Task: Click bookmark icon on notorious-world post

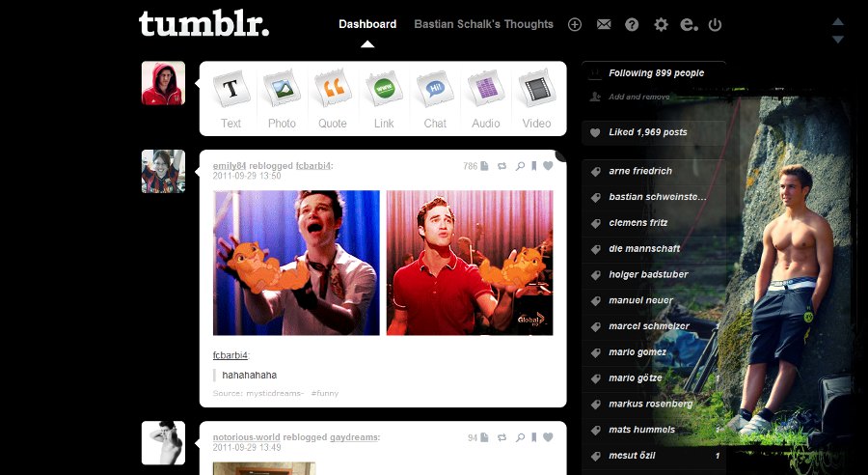Action: (x=534, y=437)
